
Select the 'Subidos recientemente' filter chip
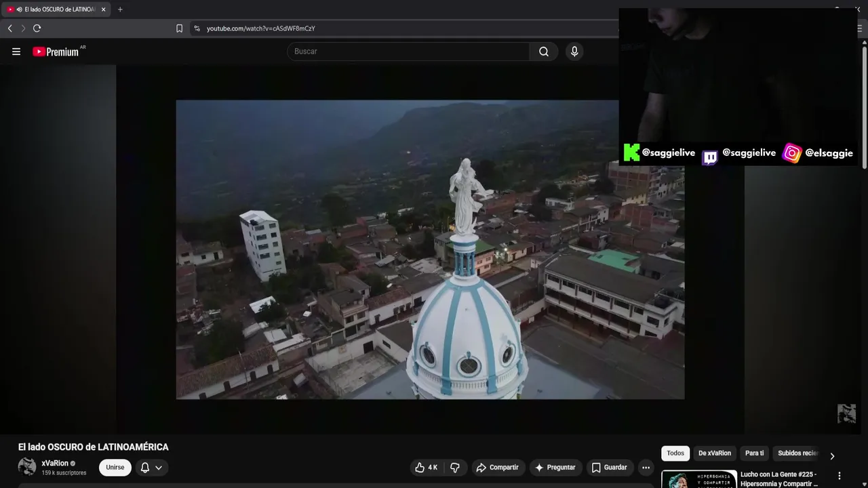(798, 453)
